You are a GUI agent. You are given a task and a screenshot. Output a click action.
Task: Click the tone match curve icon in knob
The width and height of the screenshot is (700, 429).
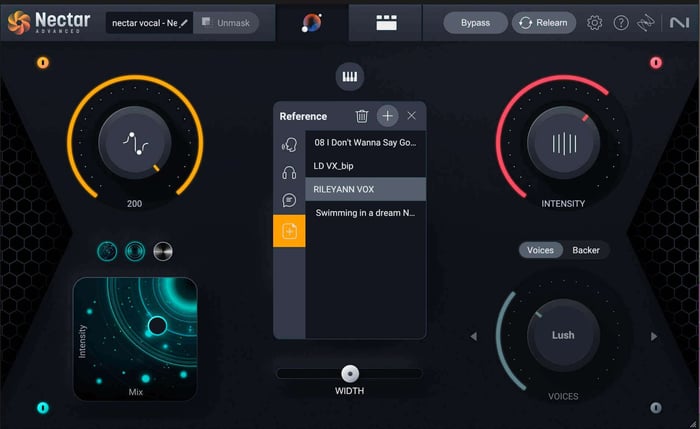pyautogui.click(x=135, y=144)
